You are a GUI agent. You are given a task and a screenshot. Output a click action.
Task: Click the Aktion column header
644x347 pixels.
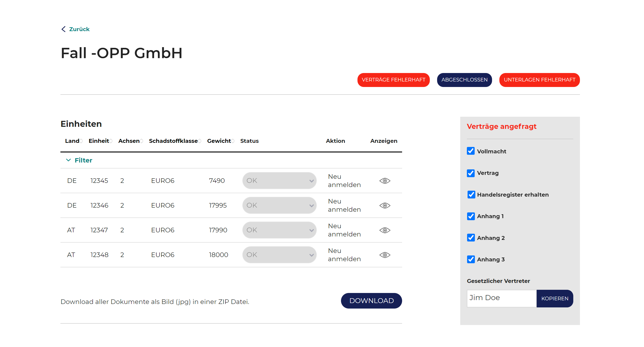pyautogui.click(x=335, y=141)
